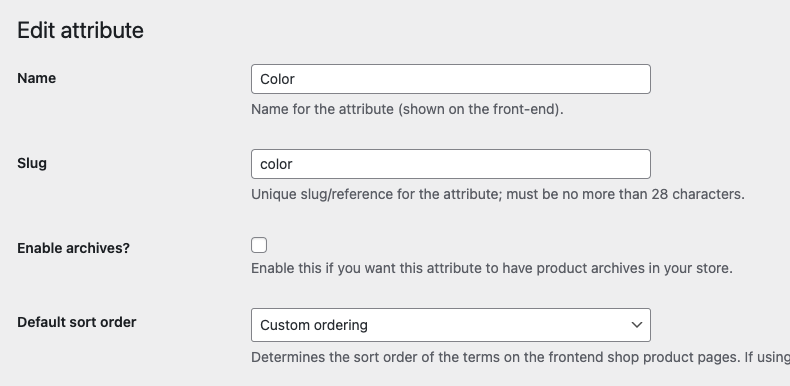This screenshot has height=386, width=790.
Task: Click the Slug help text about 28 characters
Action: [x=498, y=195]
